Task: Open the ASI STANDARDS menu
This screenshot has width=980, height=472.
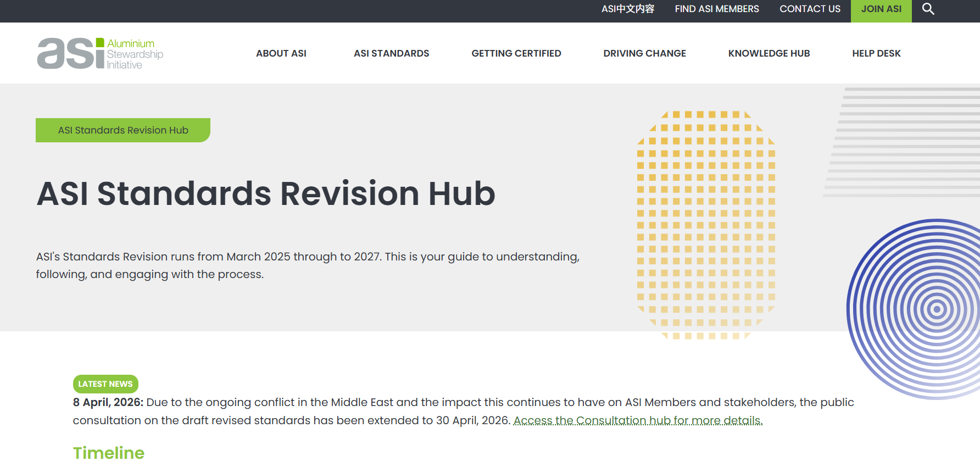Action: [x=391, y=53]
